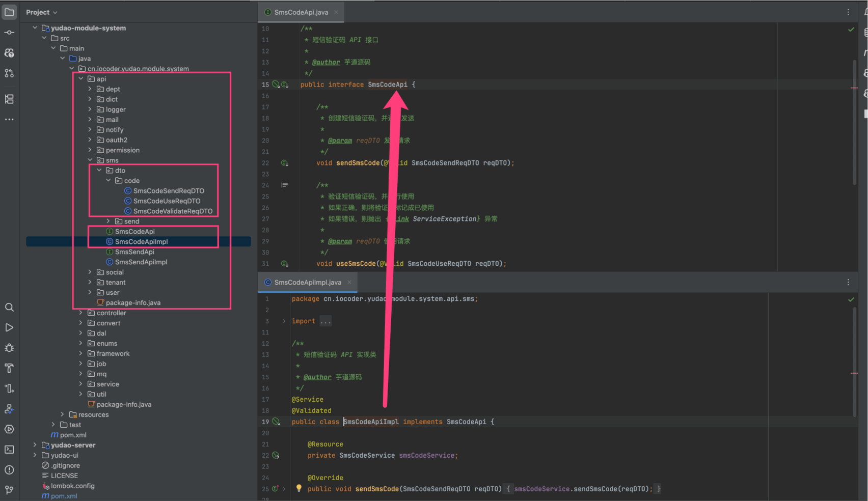Open the Problems tool window icon
Screen dimensions: 868x501
9,470
